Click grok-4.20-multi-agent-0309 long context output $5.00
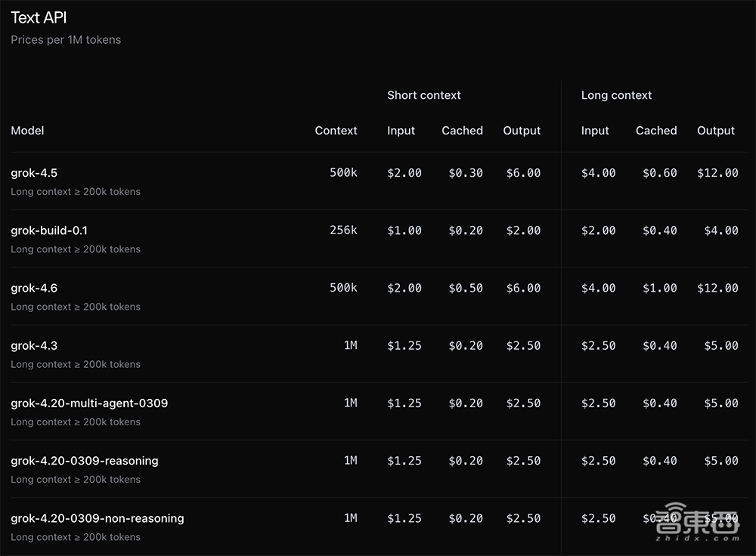756x556 pixels. (721, 403)
